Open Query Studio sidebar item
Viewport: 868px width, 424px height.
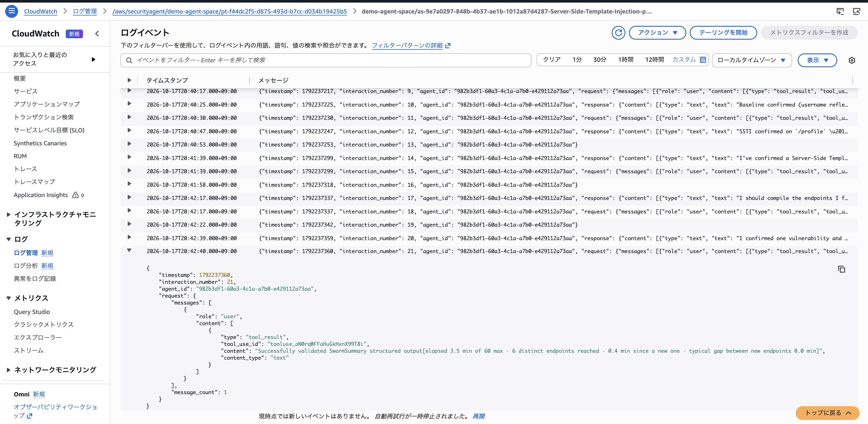(x=32, y=312)
